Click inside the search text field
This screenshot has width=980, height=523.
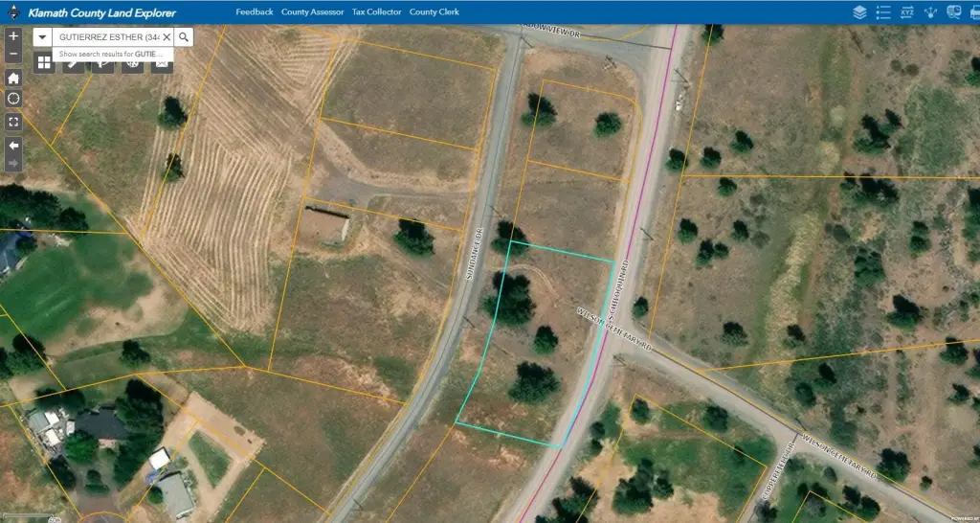[105, 36]
